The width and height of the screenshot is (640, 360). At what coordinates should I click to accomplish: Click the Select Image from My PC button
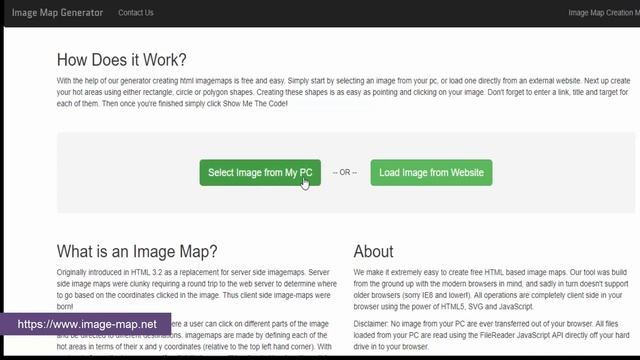[x=260, y=173]
